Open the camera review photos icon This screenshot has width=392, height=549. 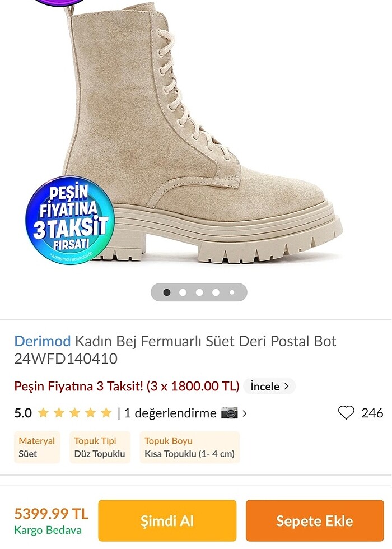[x=229, y=413]
